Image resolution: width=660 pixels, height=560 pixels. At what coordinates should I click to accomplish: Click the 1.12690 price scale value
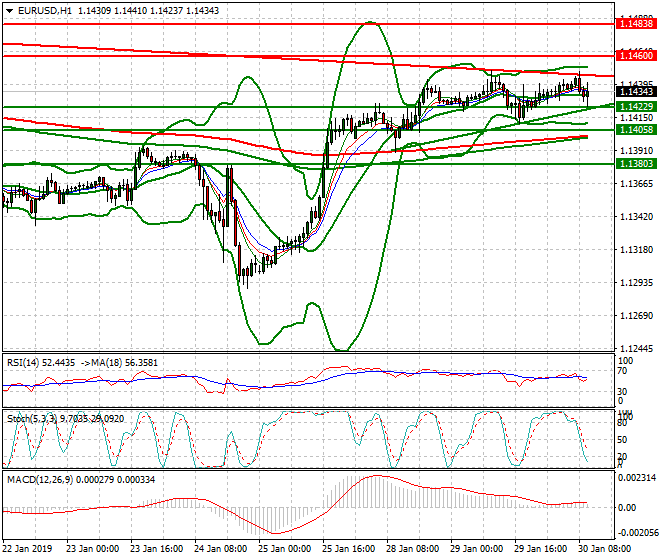pos(637,316)
